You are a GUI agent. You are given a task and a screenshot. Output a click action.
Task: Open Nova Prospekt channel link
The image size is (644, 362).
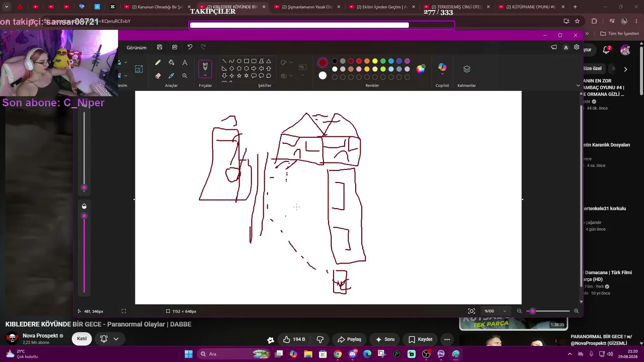pos(40,336)
